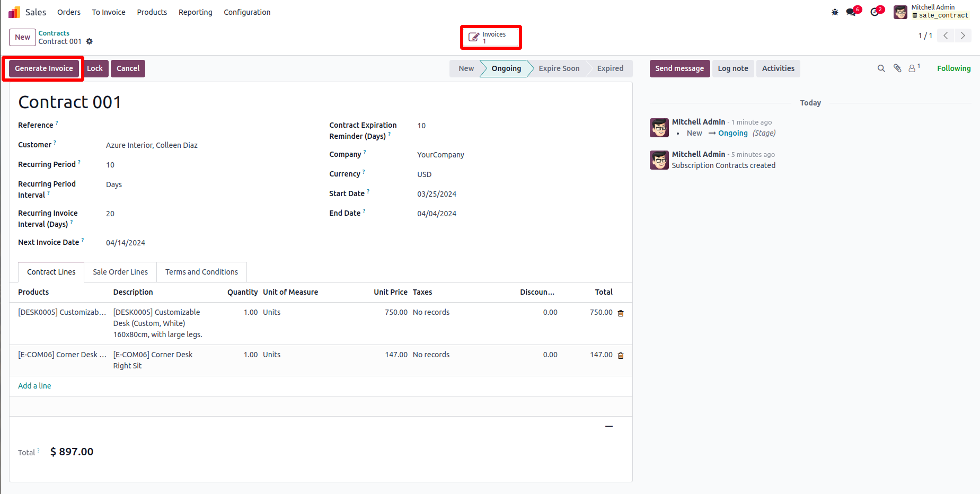This screenshot has height=494, width=980.
Task: Click Send message in chatter
Action: (x=679, y=68)
